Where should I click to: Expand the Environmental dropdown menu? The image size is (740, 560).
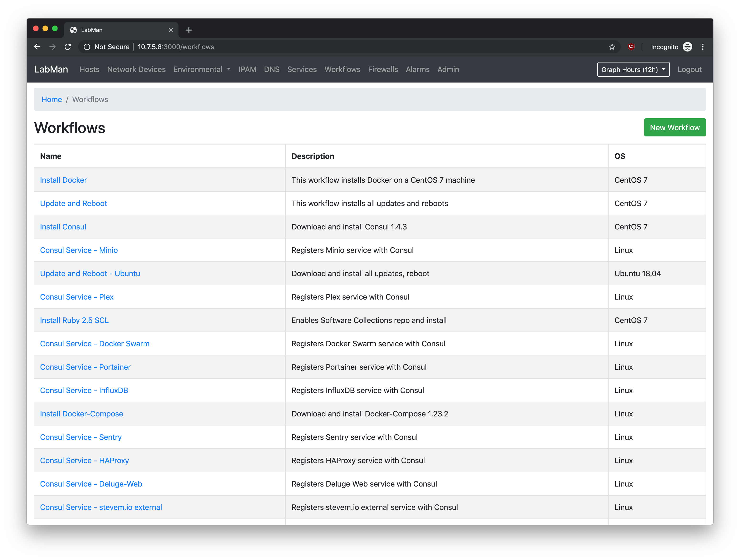click(202, 69)
